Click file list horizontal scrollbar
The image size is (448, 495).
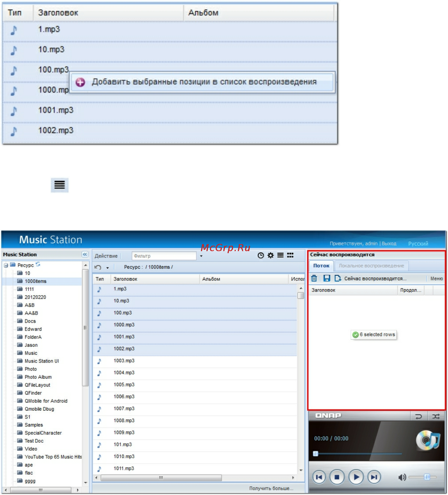click(161, 478)
